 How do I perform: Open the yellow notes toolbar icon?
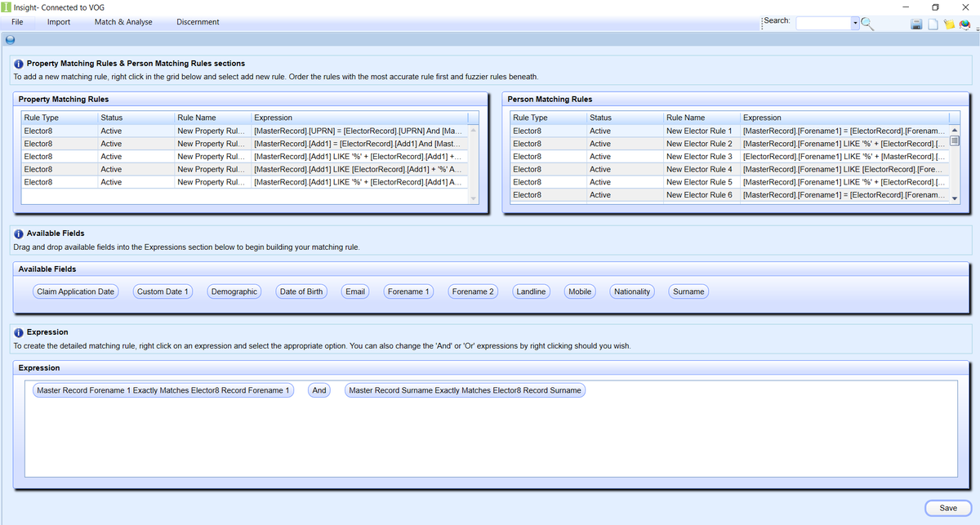[950, 24]
